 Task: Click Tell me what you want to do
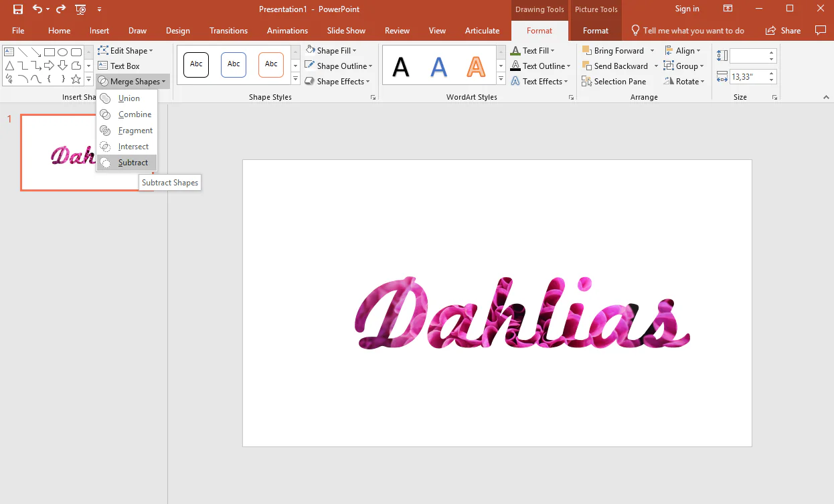687,30
